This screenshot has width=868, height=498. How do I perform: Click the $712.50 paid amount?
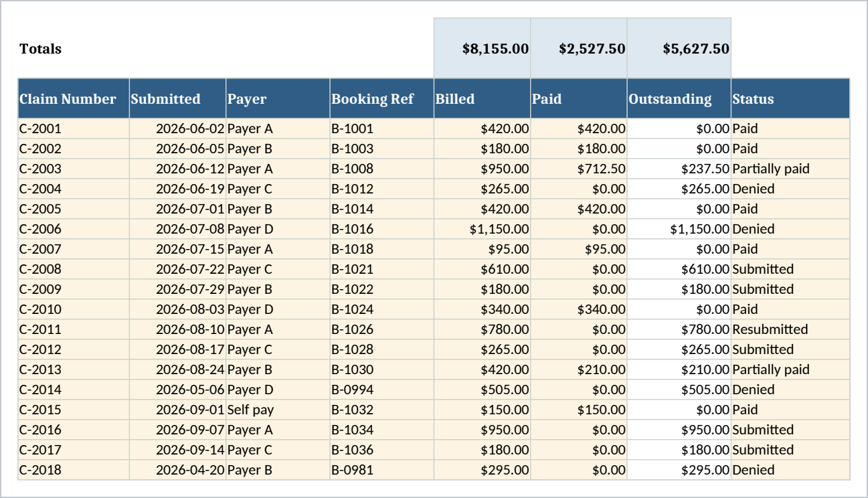point(579,169)
